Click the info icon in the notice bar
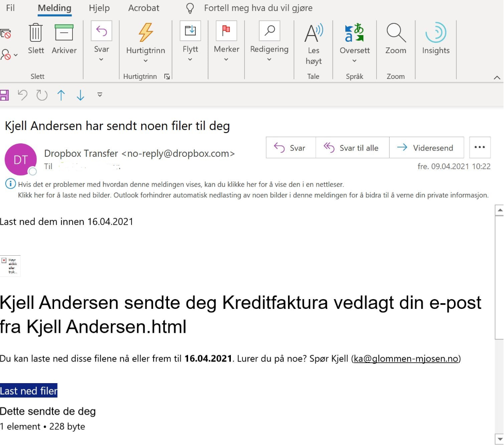The height and width of the screenshot is (445, 504). [x=10, y=184]
